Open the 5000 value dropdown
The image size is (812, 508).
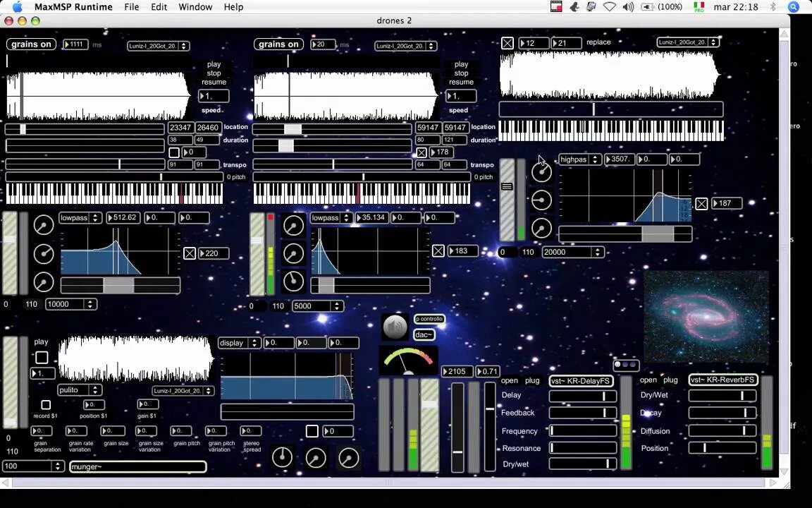coord(317,306)
